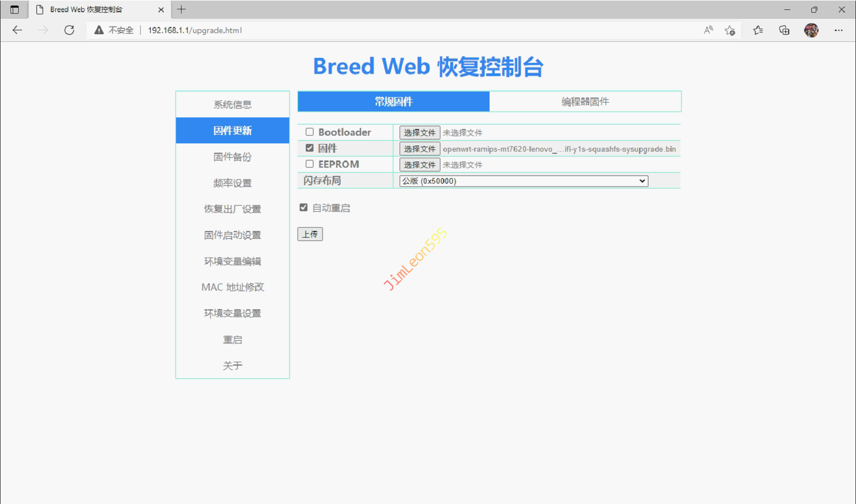Disable the 自动重启 auto reboot checkbox
The height and width of the screenshot is (504, 856).
[304, 207]
